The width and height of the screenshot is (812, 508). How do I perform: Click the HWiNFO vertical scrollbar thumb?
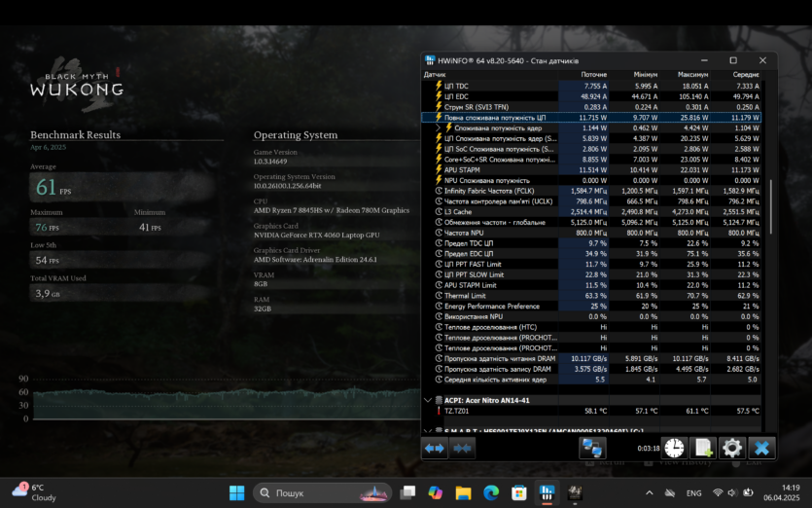click(x=770, y=206)
